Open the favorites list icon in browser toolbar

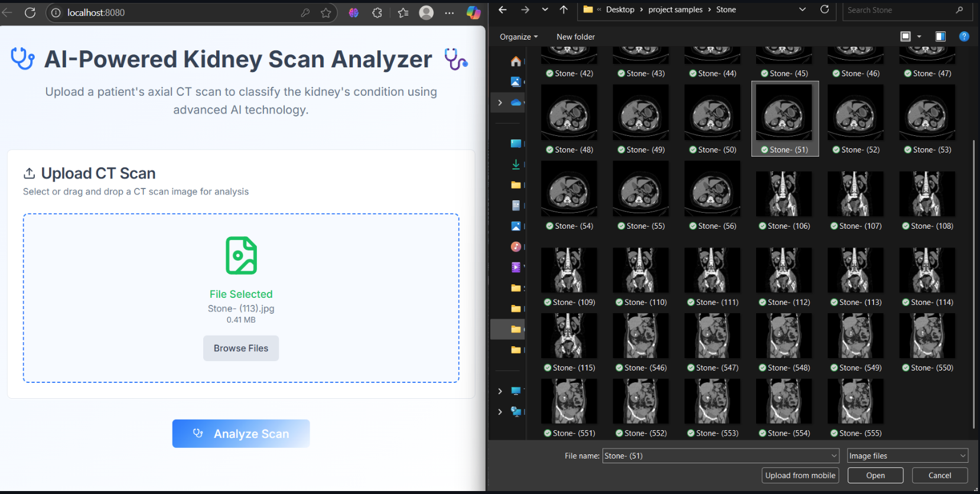tap(403, 12)
